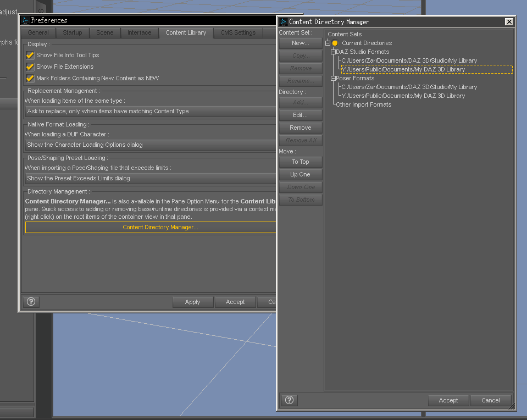Click the Copy... content set button
Viewport: 527px width, 420px height.
[301, 56]
